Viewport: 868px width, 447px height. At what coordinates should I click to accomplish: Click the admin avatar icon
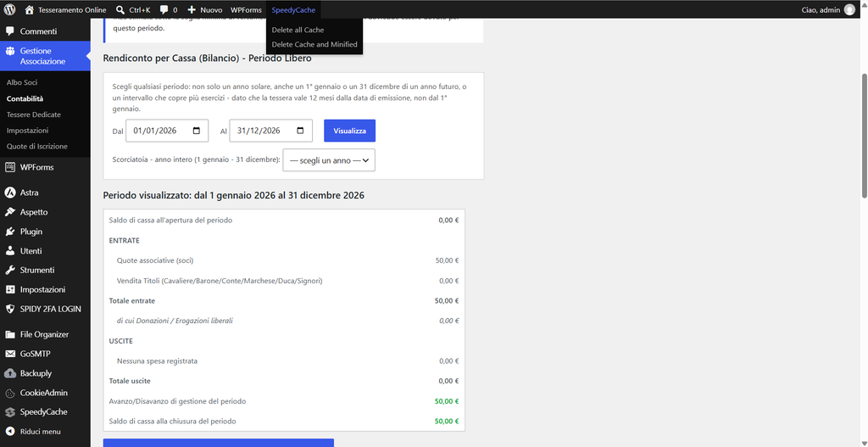(x=849, y=9)
